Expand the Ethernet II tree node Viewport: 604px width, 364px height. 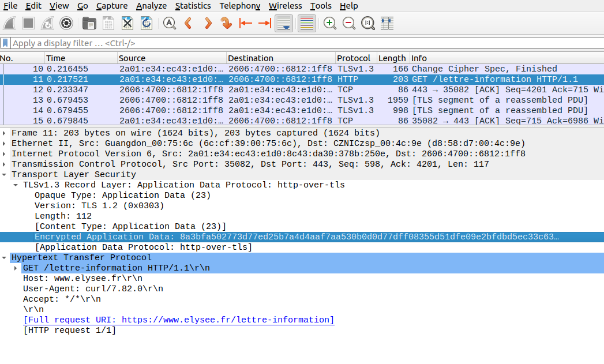pos(4,143)
